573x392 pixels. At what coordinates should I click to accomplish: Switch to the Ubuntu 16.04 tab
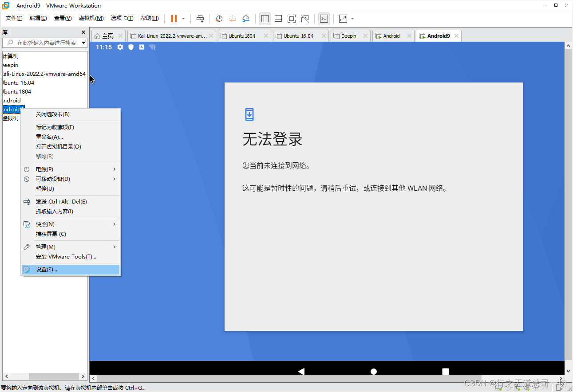300,36
